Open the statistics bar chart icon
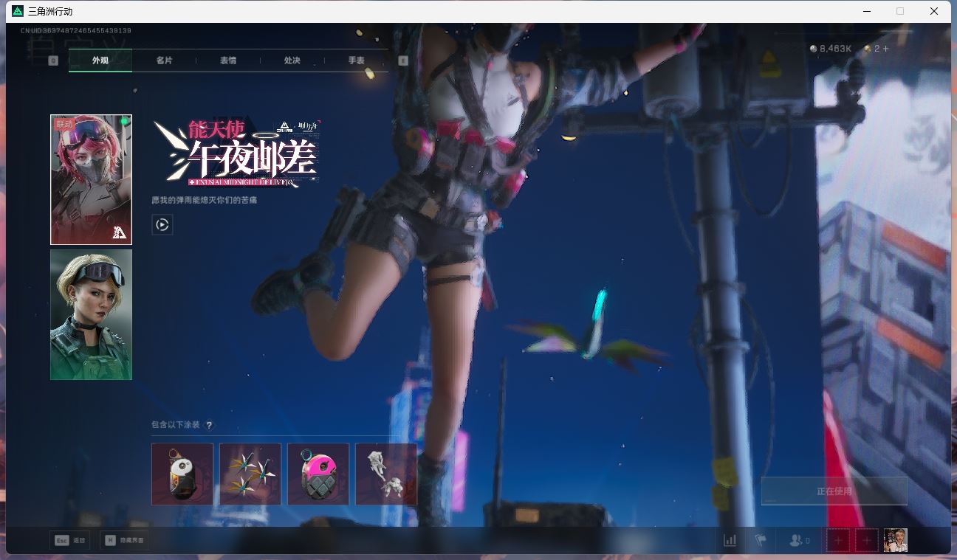Image resolution: width=957 pixels, height=560 pixels. pos(730,541)
